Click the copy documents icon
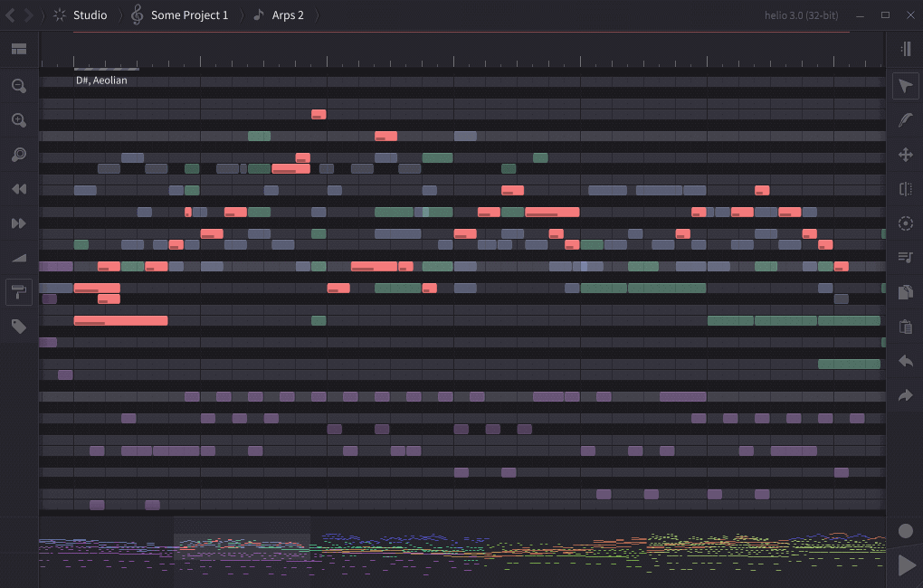This screenshot has width=923, height=588. click(904, 292)
